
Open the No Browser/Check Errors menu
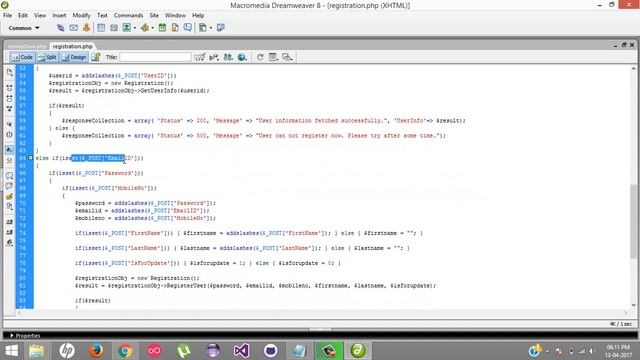coord(199,57)
